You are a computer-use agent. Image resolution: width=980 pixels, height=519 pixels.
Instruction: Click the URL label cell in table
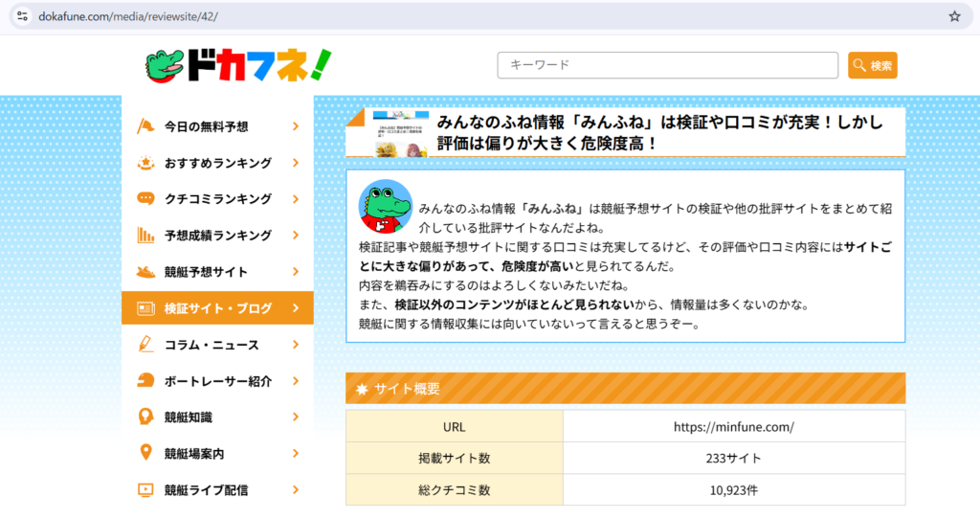455,427
